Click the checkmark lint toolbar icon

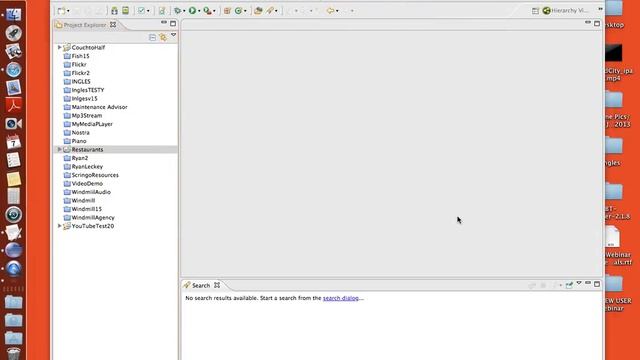(141, 11)
